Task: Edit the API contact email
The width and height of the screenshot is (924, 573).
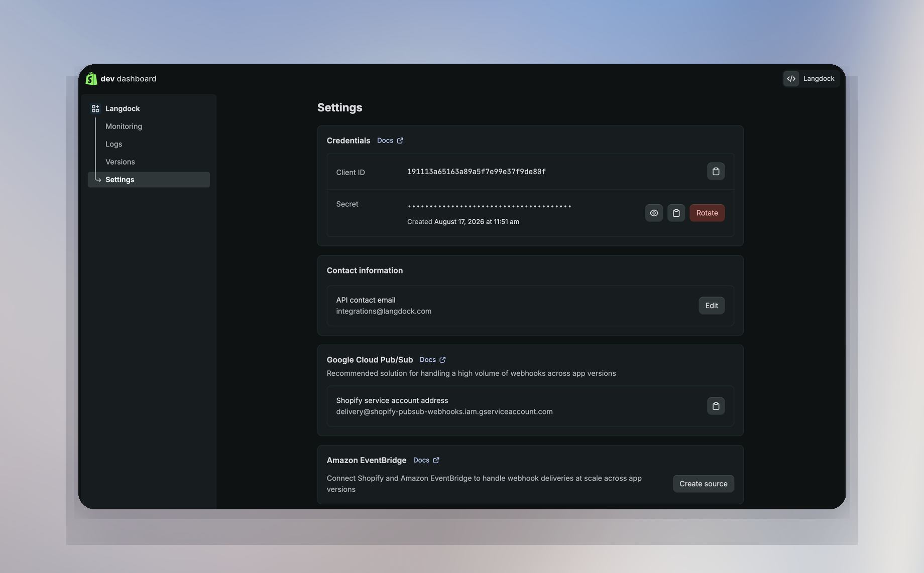Action: coord(711,306)
